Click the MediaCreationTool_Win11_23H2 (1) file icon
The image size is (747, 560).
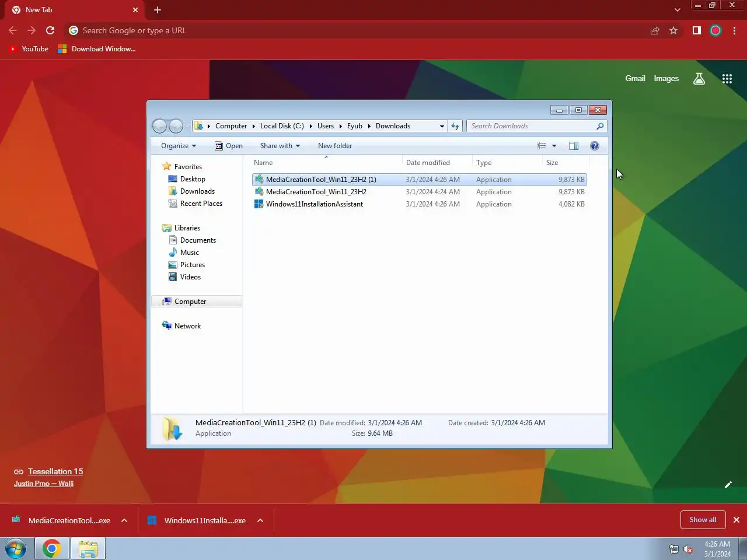click(x=259, y=180)
